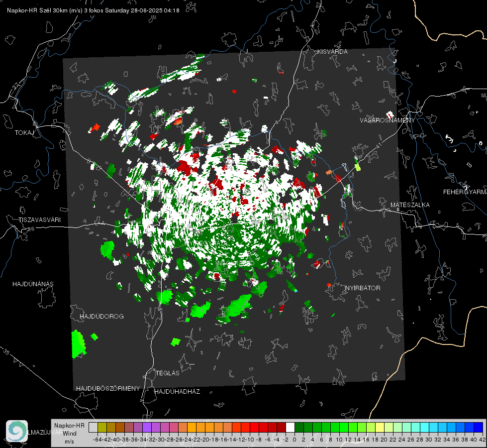Select the HAJDÚNÁNÁS town label

(x=33, y=284)
